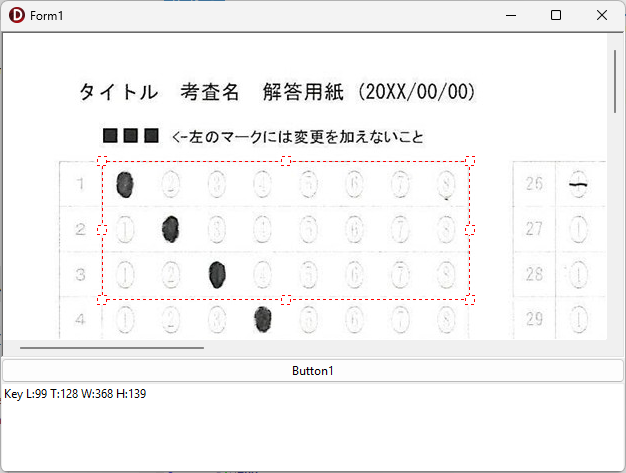Click the horizontal scrollbar thumb below the image
The height and width of the screenshot is (473, 626).
(x=112, y=348)
